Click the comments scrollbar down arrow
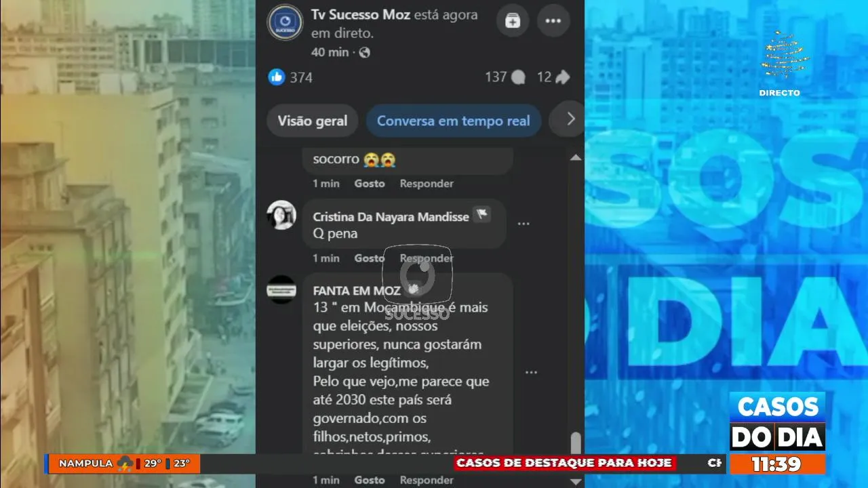868x488 pixels. (576, 481)
